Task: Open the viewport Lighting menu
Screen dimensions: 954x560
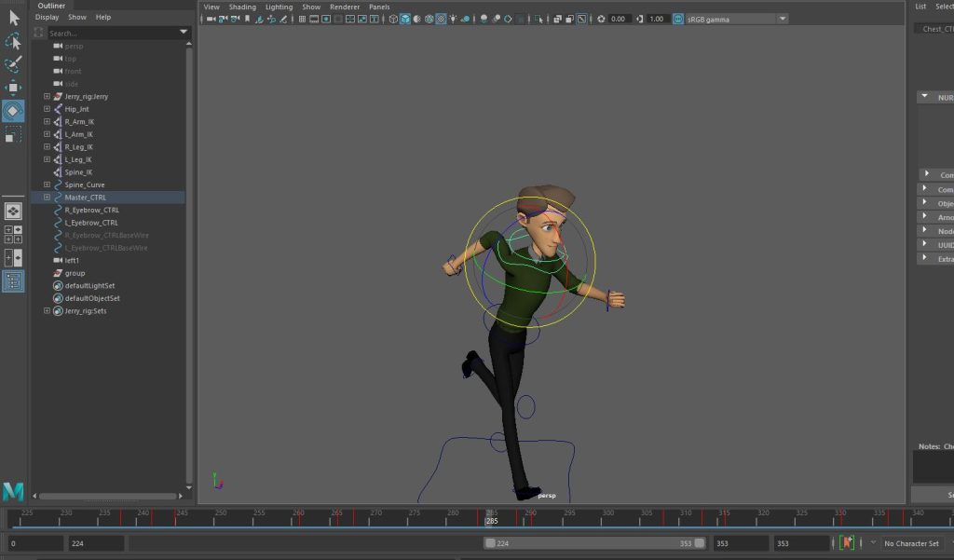Action: pos(279,7)
